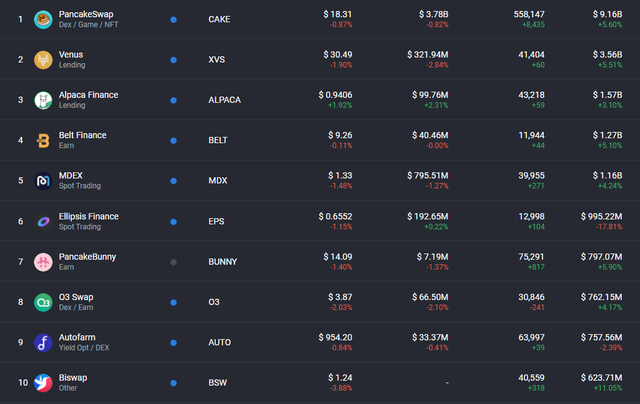Select the EPS token symbol
The height and width of the screenshot is (404, 640).
216,221
